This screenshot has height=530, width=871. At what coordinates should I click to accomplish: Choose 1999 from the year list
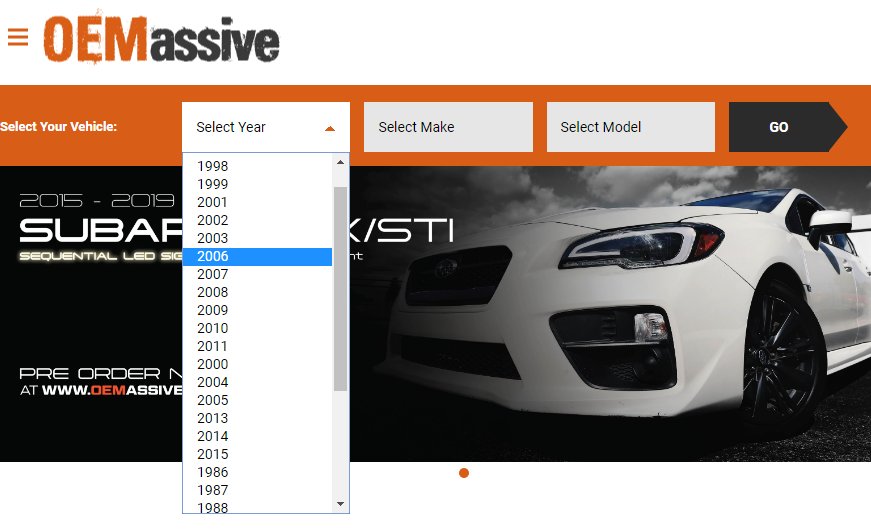(x=258, y=184)
